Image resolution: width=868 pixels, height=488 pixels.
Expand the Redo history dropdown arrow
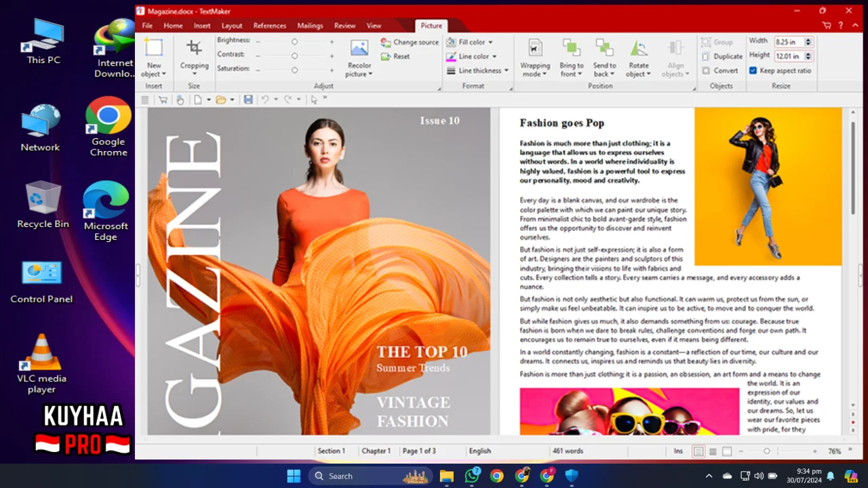click(298, 100)
